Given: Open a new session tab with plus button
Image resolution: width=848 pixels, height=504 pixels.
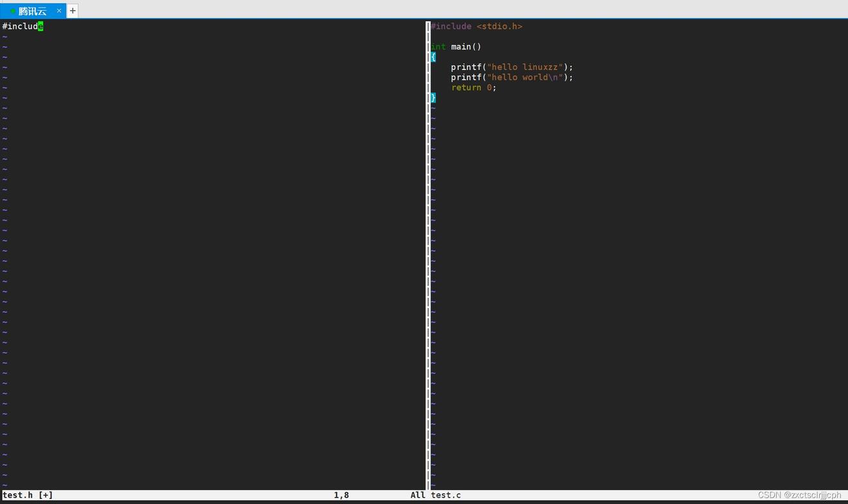Looking at the screenshot, I should [x=73, y=11].
